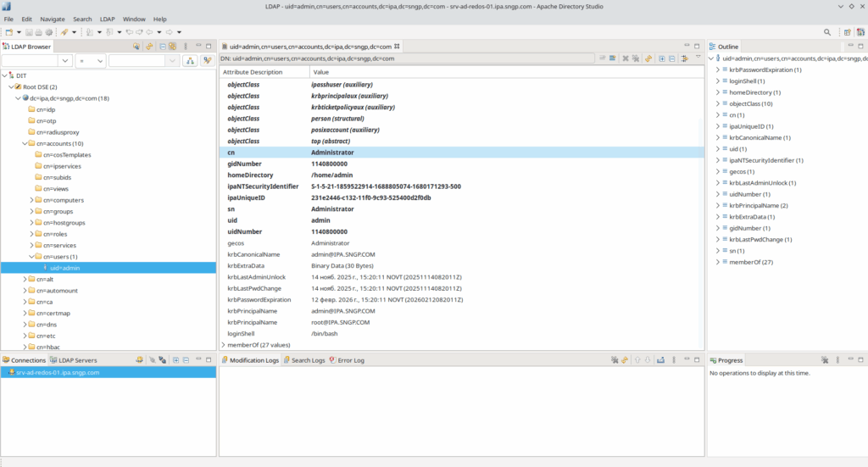868x467 pixels.
Task: Open the Window menu
Action: tap(134, 19)
